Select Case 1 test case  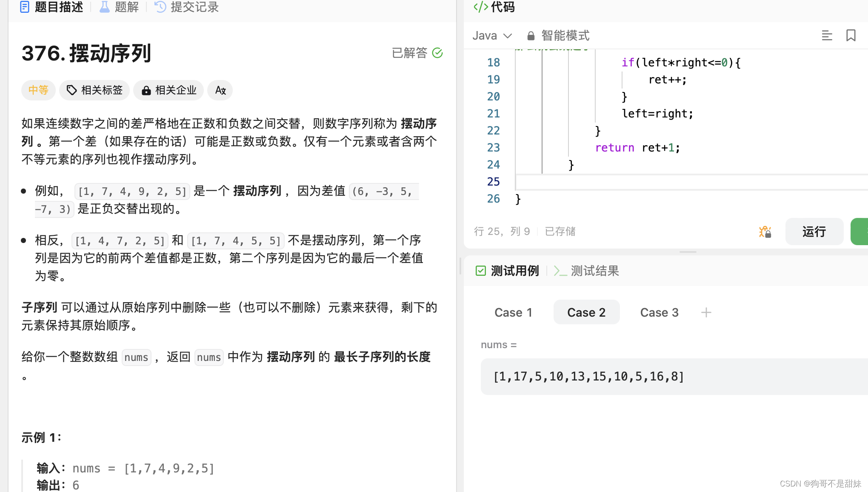513,312
